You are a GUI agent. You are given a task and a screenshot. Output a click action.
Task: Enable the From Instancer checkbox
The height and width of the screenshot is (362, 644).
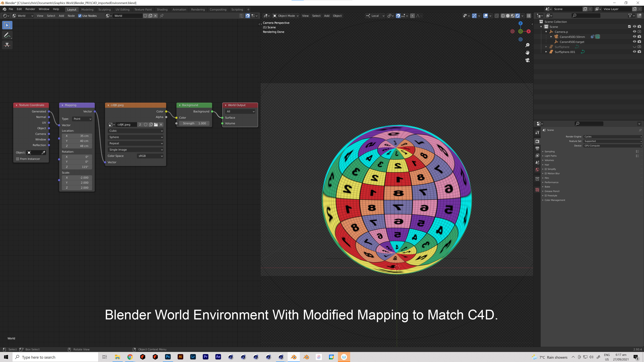click(18, 159)
